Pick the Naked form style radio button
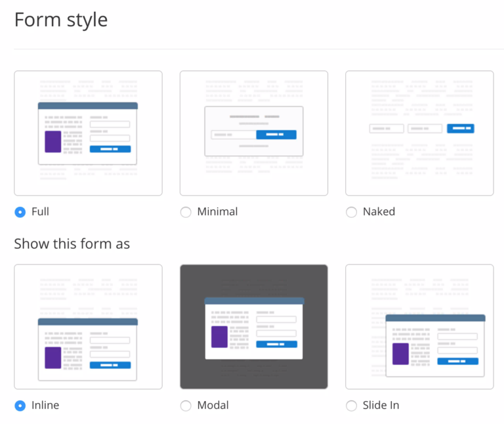 click(351, 212)
